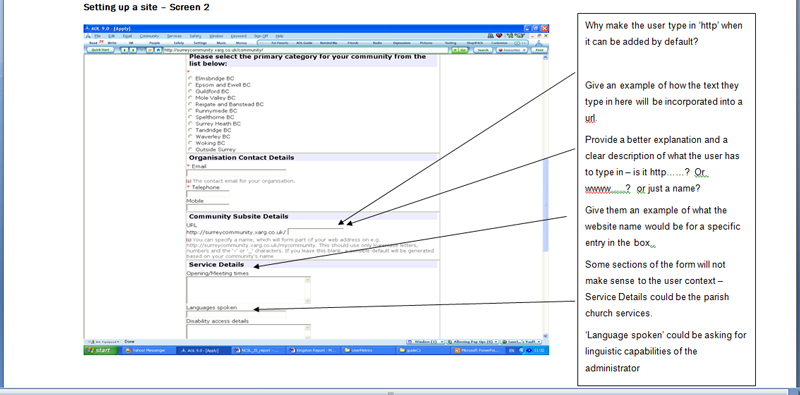Click the browser address bar
The width and height of the screenshot is (800, 395).
tap(305, 50)
